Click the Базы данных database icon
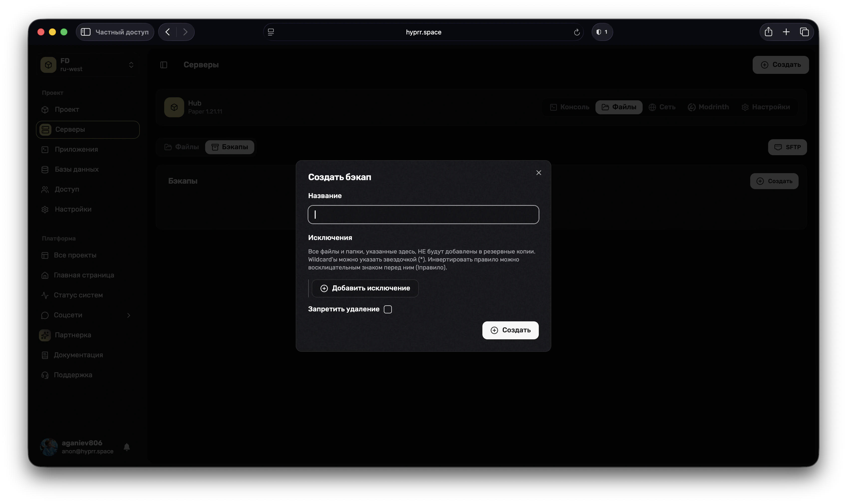Viewport: 847px width, 504px height. [x=45, y=169]
